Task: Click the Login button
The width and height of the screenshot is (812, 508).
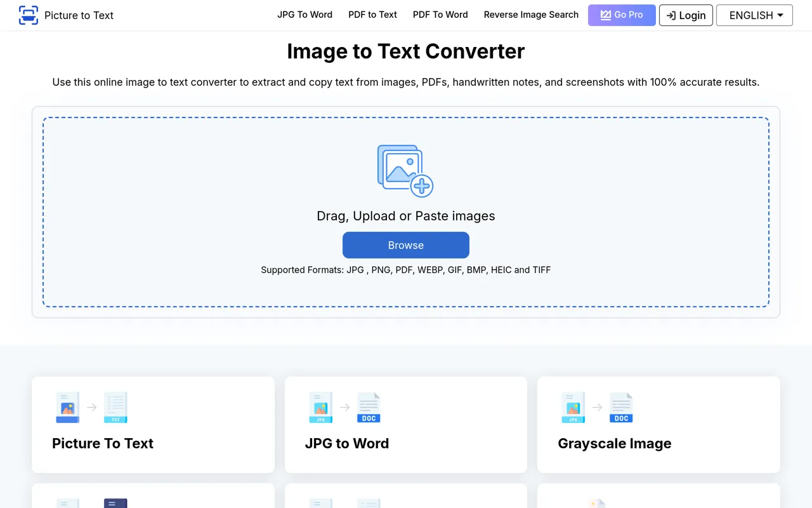Action: click(x=686, y=15)
